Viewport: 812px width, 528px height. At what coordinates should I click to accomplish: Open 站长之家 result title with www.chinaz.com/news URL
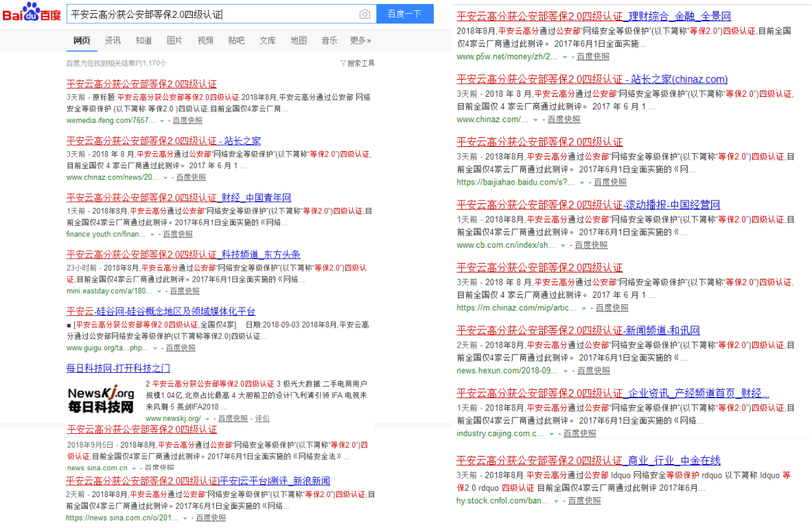pos(163,141)
